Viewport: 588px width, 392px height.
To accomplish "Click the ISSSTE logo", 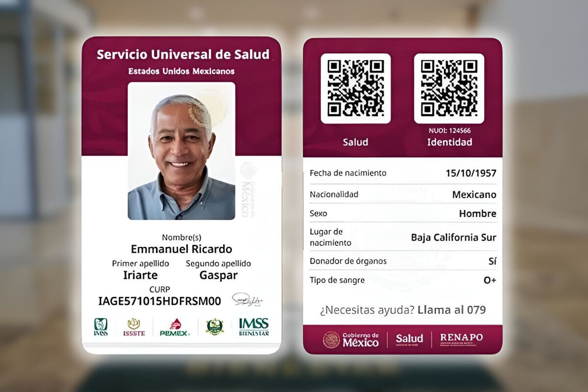I will click(x=134, y=327).
